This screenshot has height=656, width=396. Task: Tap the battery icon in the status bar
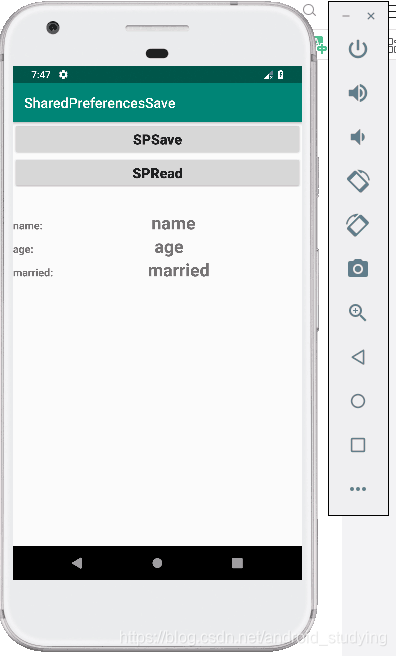coord(281,74)
